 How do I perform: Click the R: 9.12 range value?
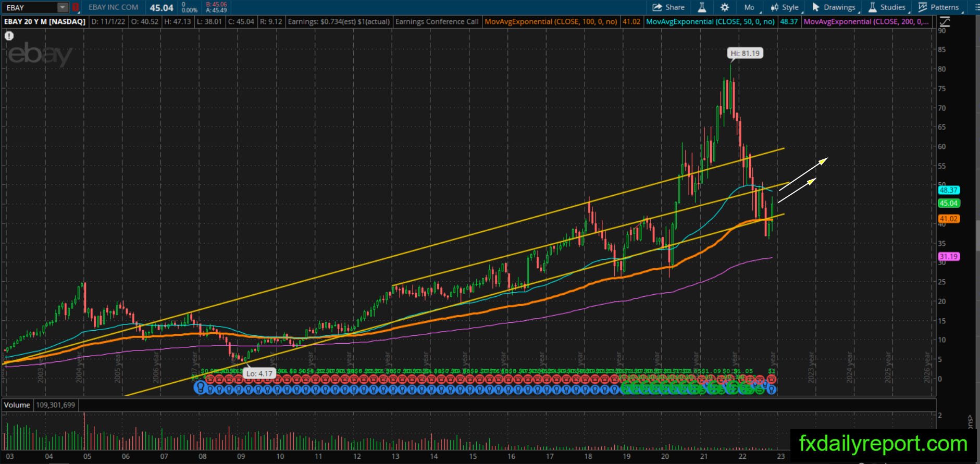(x=271, y=22)
